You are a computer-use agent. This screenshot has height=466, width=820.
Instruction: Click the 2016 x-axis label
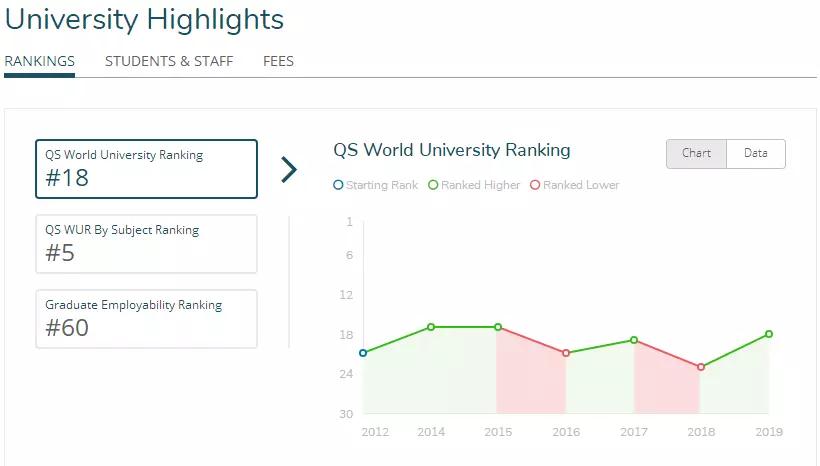click(566, 432)
